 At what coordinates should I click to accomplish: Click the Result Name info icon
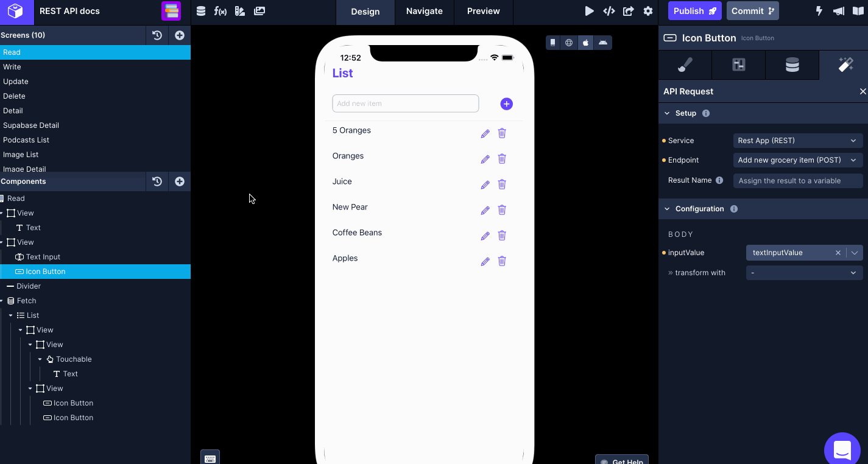point(719,180)
